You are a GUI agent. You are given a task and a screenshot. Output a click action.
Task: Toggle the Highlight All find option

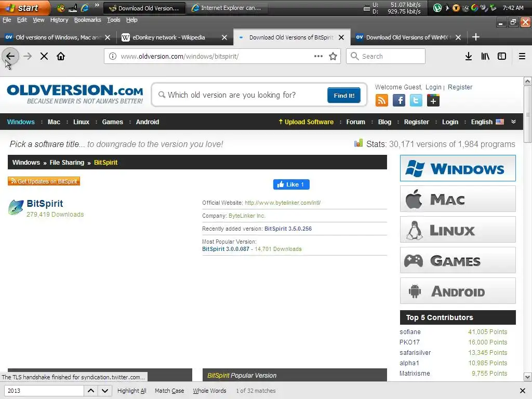[131, 391]
